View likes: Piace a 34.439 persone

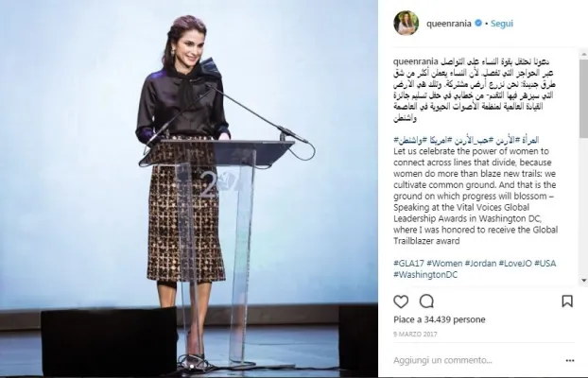(440, 319)
